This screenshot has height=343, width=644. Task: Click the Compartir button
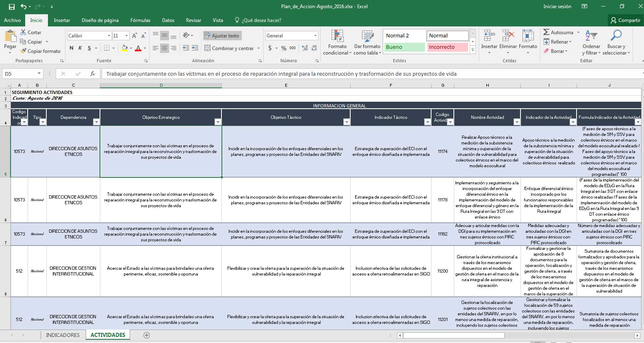pos(625,20)
